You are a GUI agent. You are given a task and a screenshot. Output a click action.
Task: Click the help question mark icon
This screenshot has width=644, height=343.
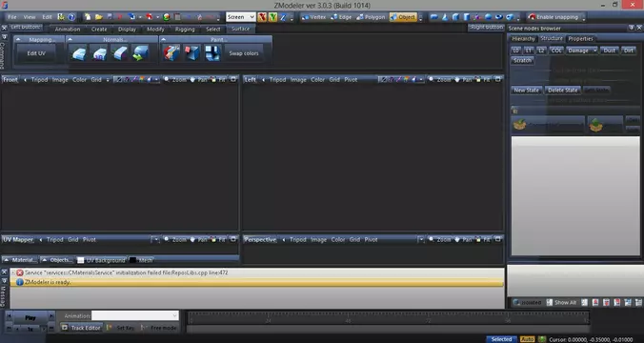pyautogui.click(x=71, y=17)
